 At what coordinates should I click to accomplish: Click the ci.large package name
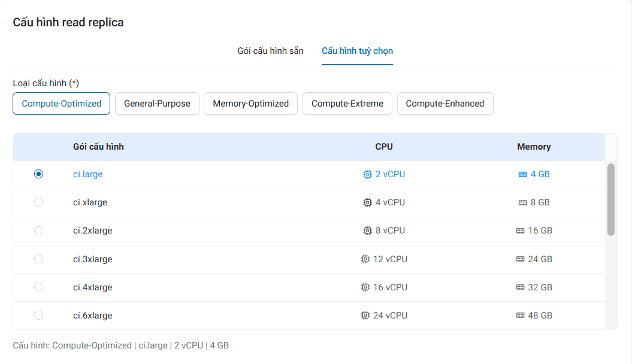click(88, 174)
